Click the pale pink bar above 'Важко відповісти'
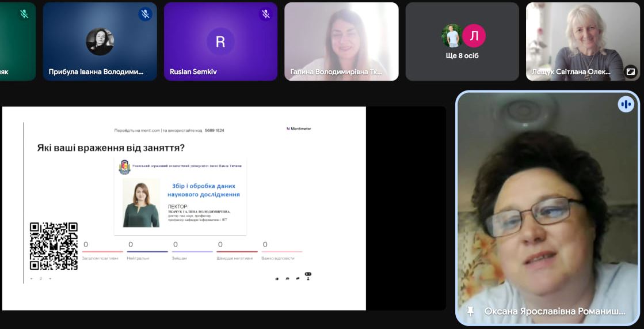Image resolution: width=644 pixels, height=329 pixels. [x=282, y=251]
